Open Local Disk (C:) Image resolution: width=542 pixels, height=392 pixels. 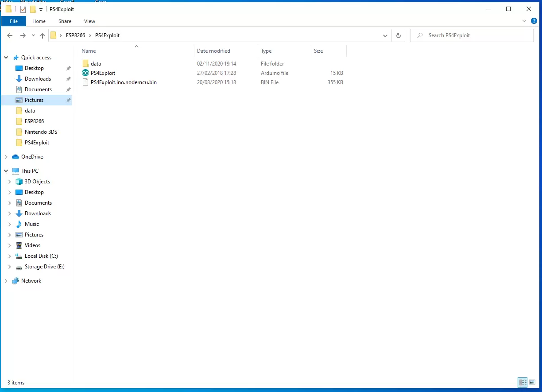point(41,256)
